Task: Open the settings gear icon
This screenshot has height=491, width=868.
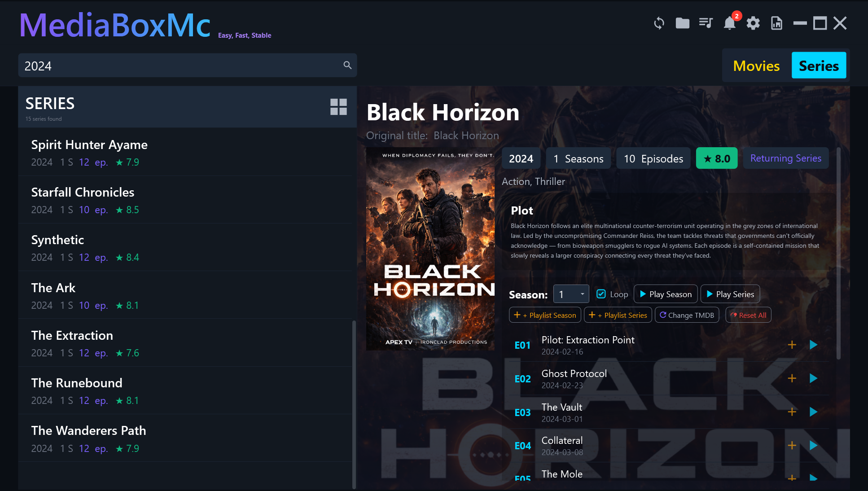Action: [x=753, y=23]
